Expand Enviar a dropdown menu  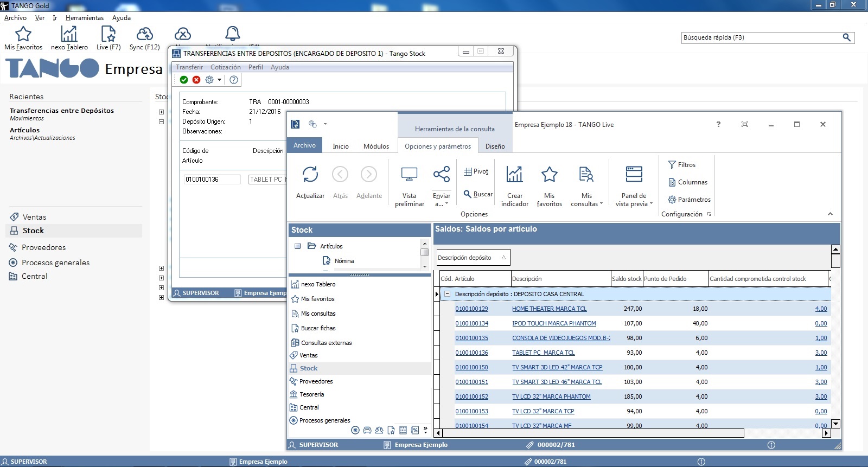click(442, 200)
